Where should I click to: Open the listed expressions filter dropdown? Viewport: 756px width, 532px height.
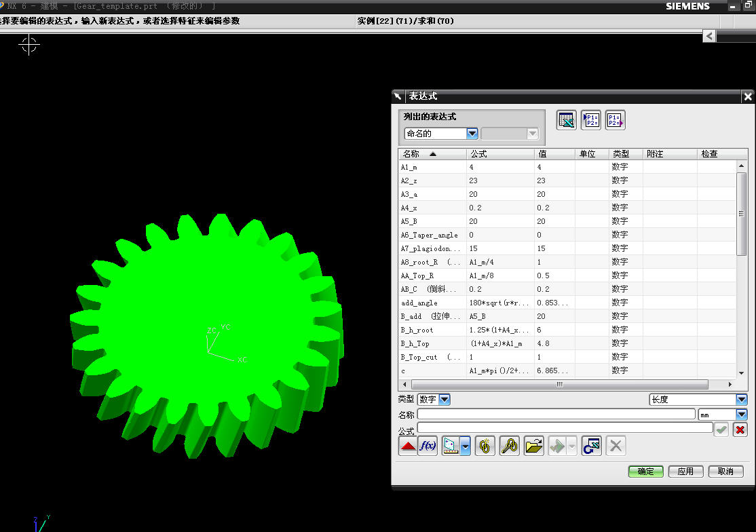coord(472,134)
